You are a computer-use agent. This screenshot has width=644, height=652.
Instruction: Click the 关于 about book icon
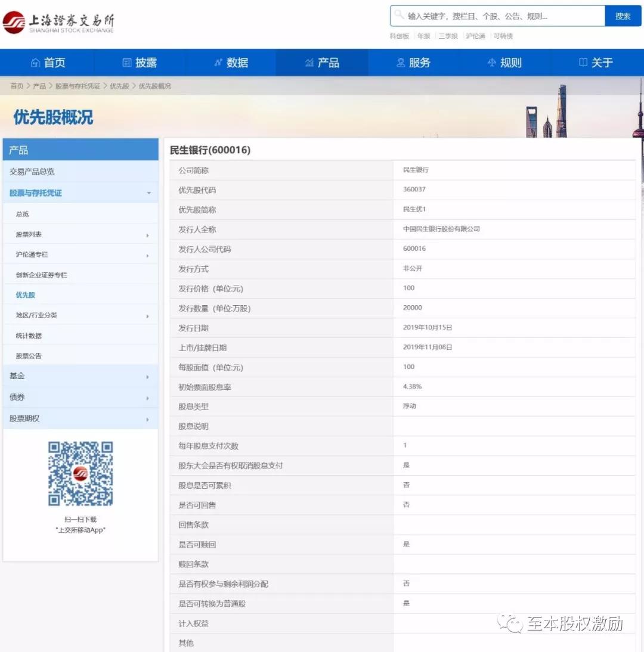coord(584,62)
